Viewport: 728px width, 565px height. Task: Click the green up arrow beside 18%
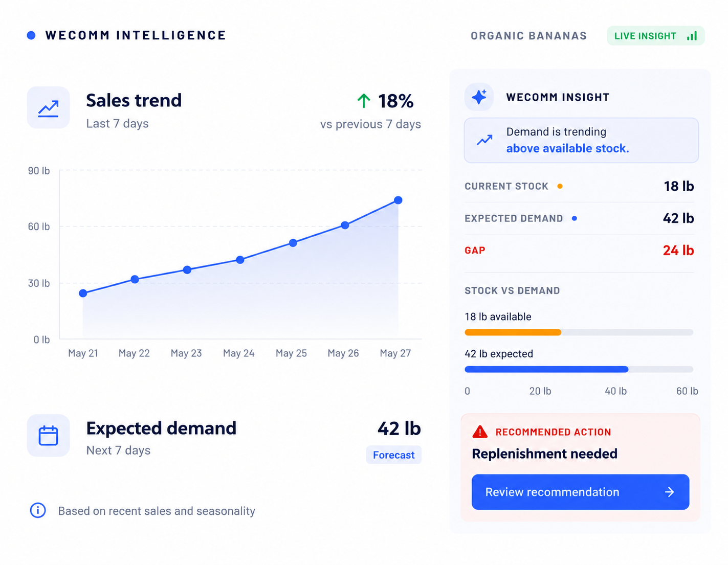click(364, 101)
